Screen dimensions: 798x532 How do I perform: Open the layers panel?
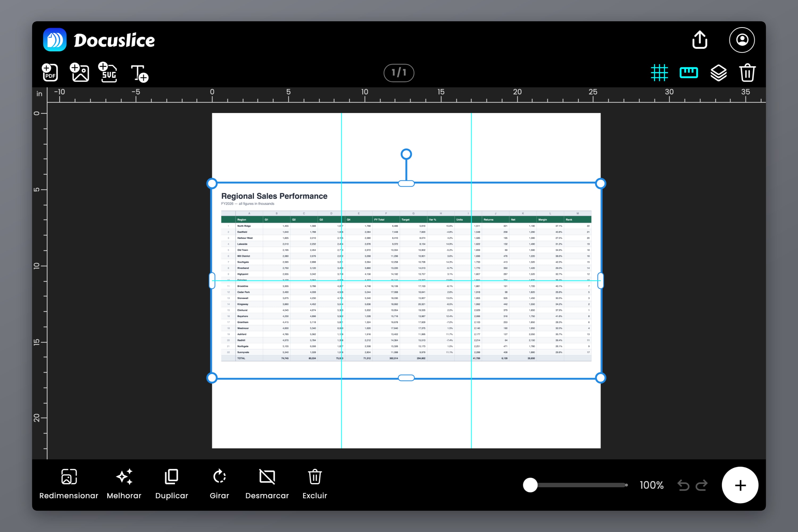point(718,73)
